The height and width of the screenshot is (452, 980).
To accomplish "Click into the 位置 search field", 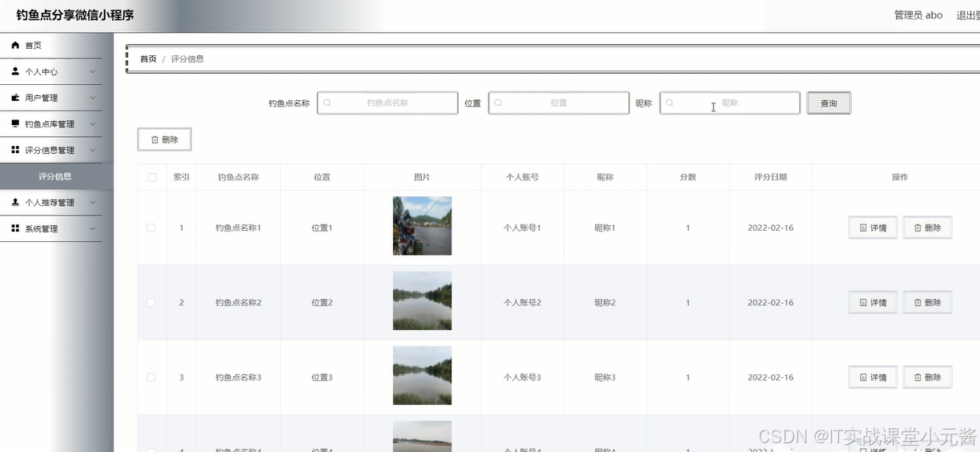I will point(559,103).
